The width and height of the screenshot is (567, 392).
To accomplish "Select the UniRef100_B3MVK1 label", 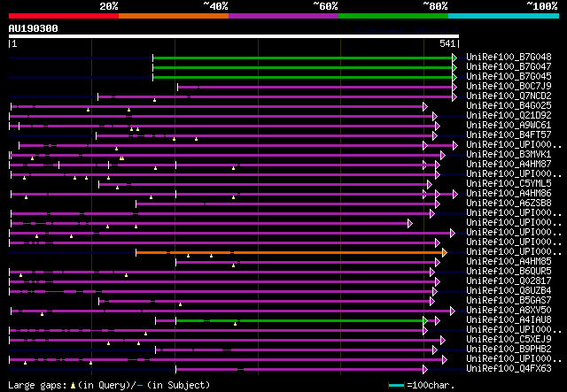I will [x=509, y=155].
